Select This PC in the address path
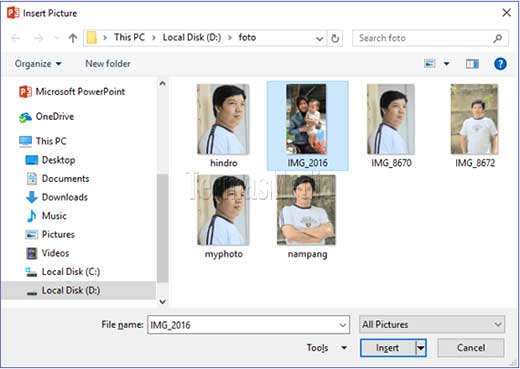 tap(129, 37)
